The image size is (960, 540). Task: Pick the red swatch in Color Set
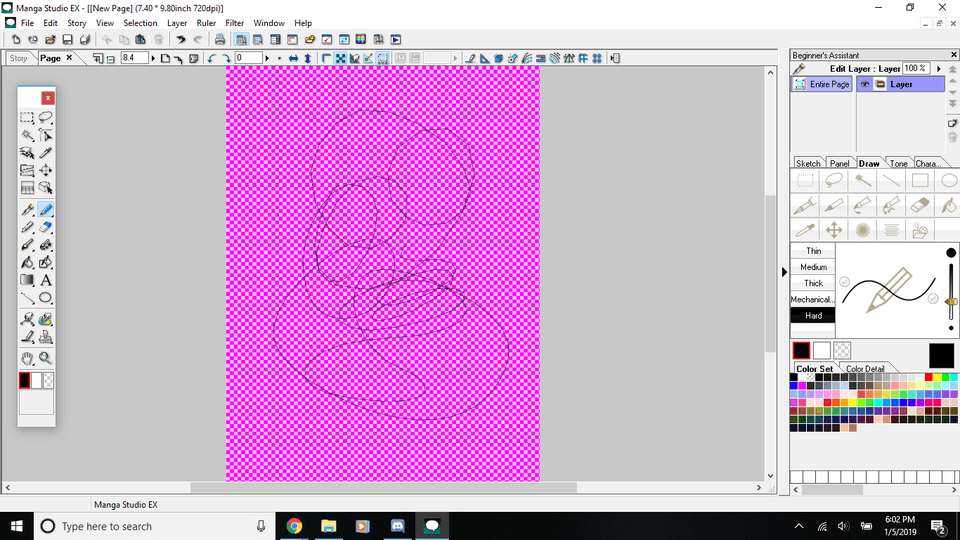929,377
